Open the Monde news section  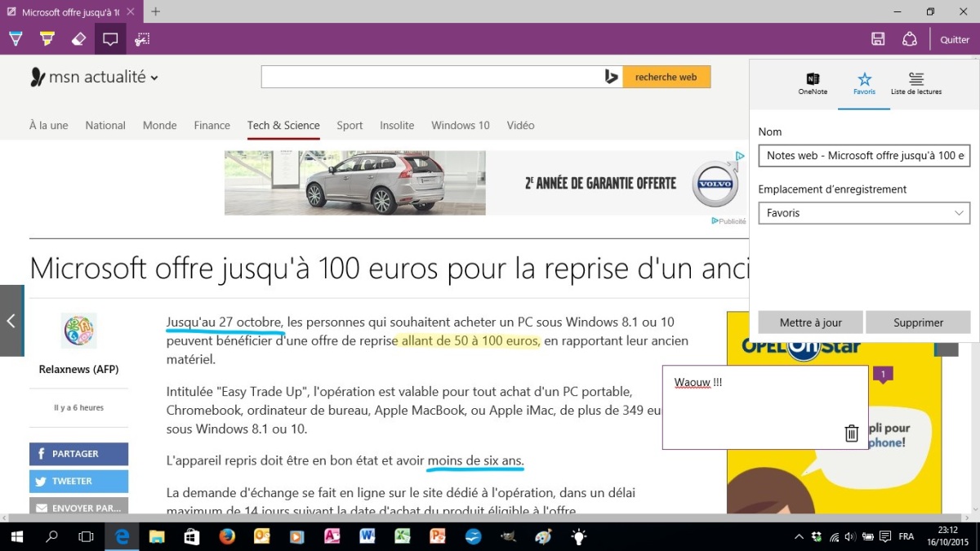pos(160,125)
